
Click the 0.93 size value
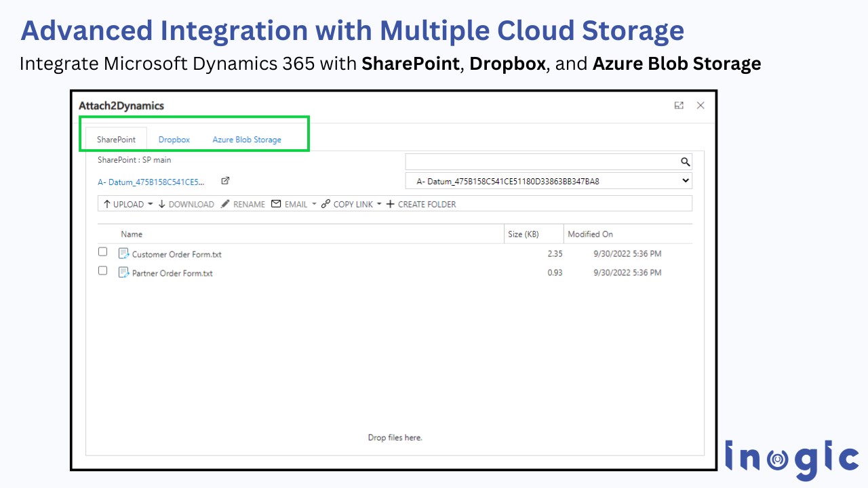[555, 273]
